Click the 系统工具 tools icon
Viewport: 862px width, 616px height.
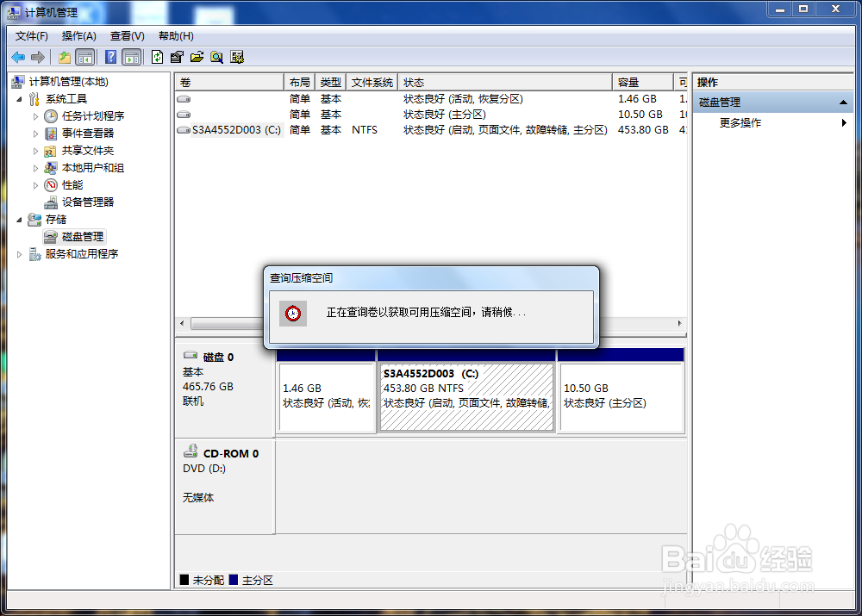coord(34,99)
